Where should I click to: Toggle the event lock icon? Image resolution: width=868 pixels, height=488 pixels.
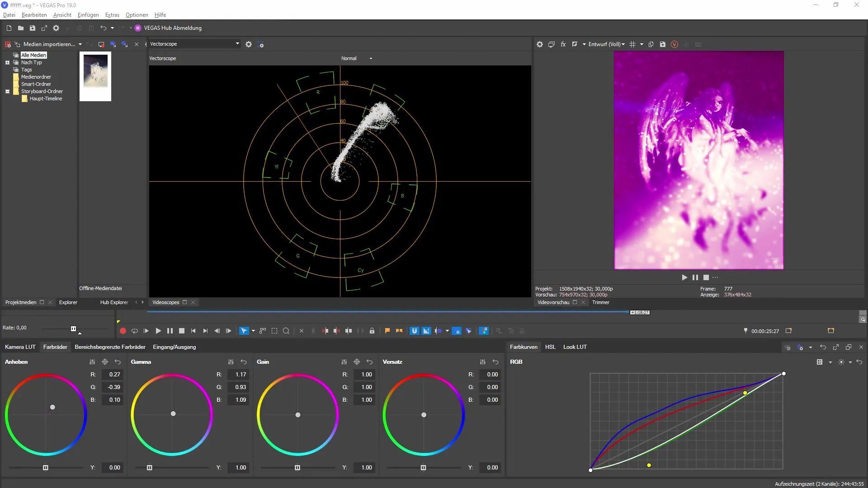372,331
